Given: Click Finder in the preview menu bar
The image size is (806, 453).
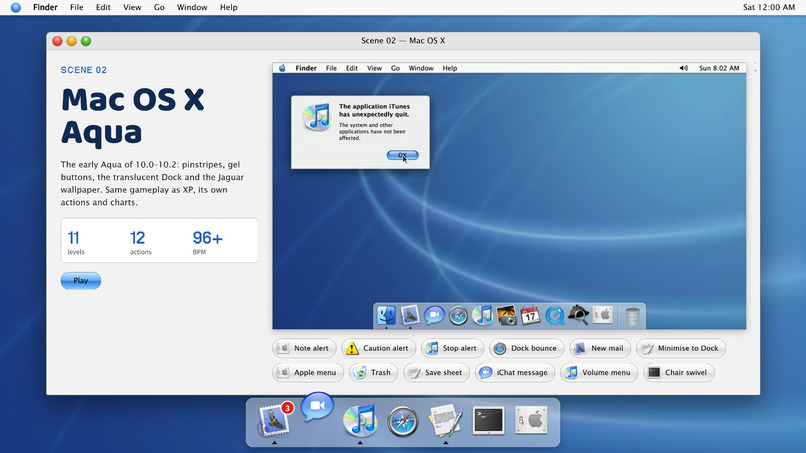Looking at the screenshot, I should pos(306,68).
